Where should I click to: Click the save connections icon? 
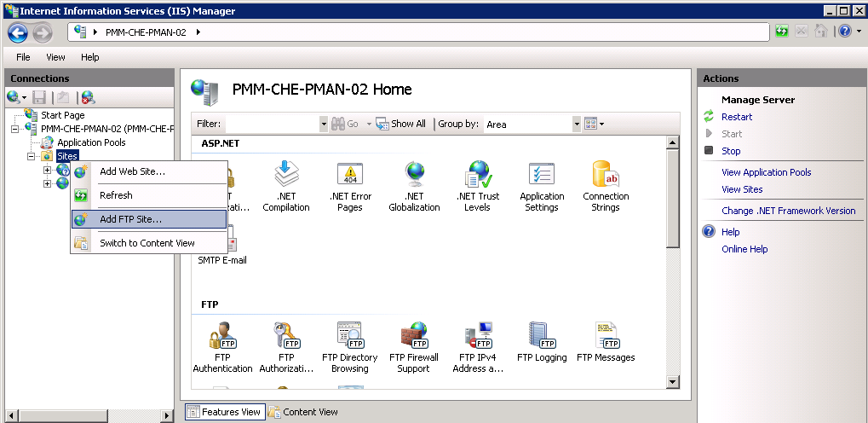pyautogui.click(x=39, y=98)
